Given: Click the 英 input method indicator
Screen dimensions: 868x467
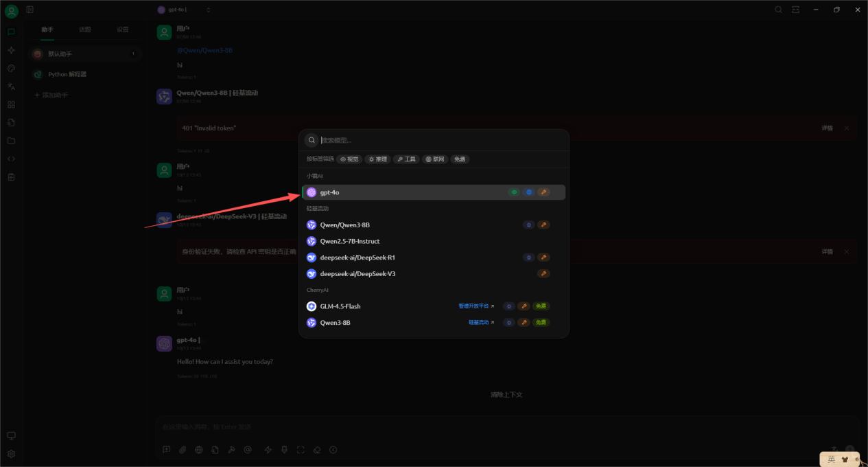Looking at the screenshot, I should point(831,459).
